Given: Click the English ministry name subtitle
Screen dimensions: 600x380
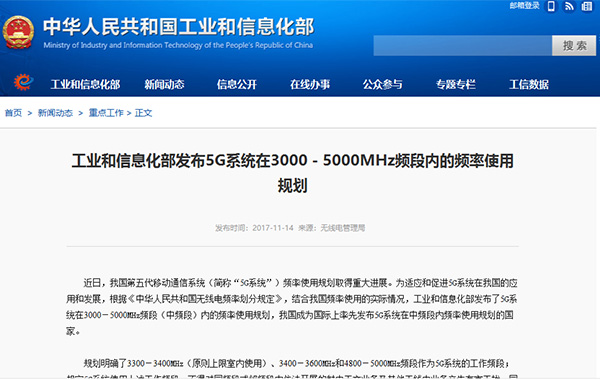Looking at the screenshot, I should coord(178,45).
